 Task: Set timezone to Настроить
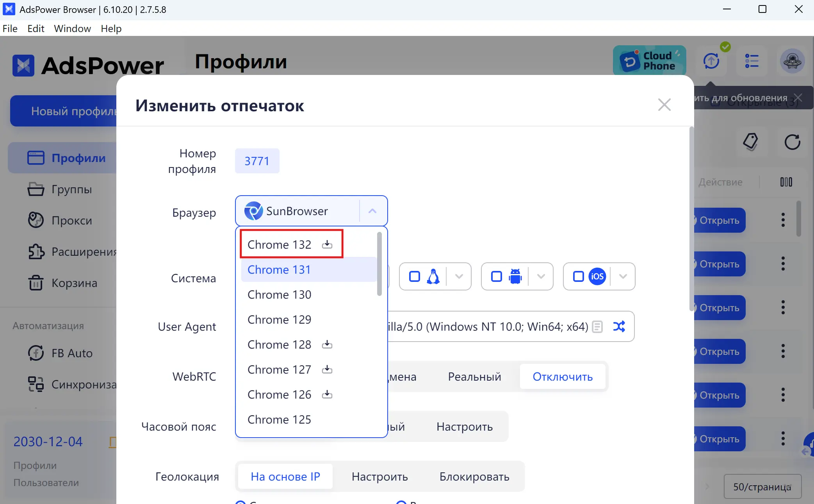coord(465,427)
